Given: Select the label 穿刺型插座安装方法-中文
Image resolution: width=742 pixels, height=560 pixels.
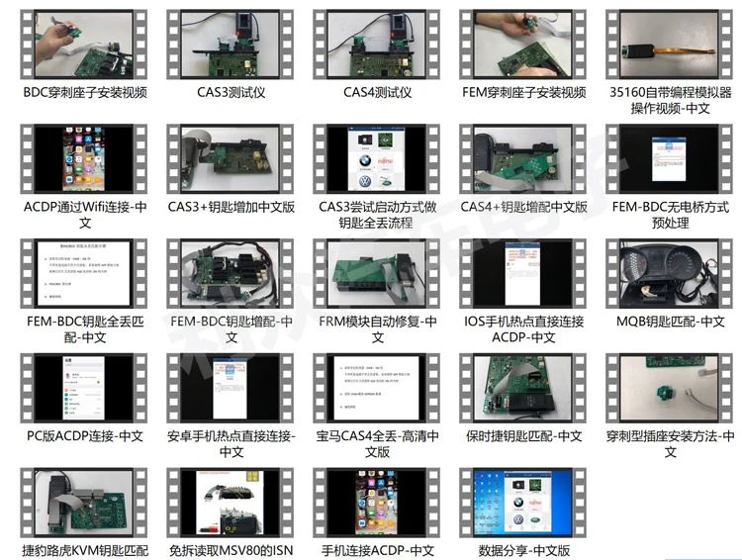Looking at the screenshot, I should pos(670,443).
